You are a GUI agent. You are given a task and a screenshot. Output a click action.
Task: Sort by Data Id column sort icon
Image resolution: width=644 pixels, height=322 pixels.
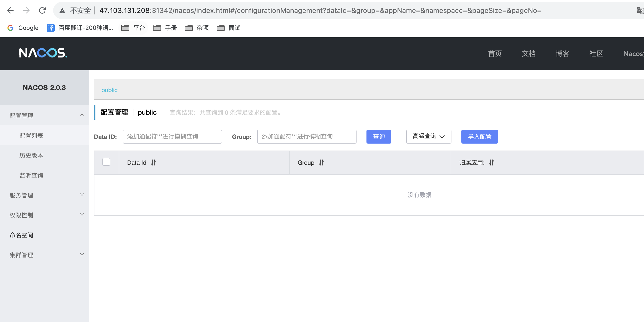(153, 162)
